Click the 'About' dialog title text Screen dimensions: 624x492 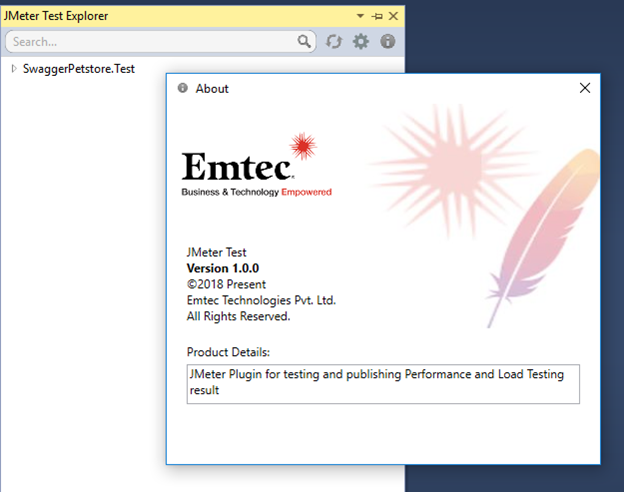tap(212, 88)
